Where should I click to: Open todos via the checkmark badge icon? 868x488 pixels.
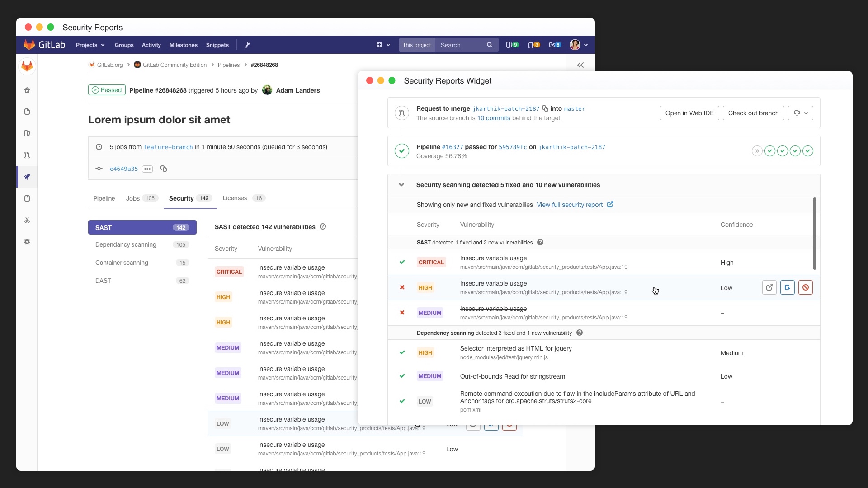(x=555, y=45)
